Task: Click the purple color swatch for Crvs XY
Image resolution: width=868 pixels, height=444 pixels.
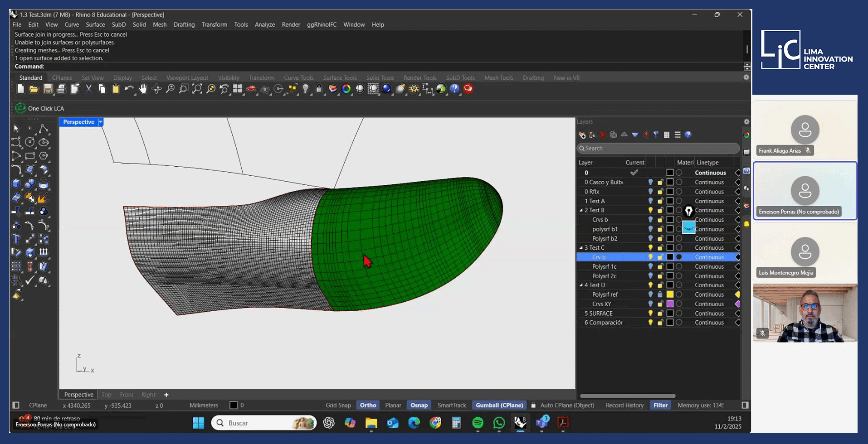Action: tap(670, 304)
